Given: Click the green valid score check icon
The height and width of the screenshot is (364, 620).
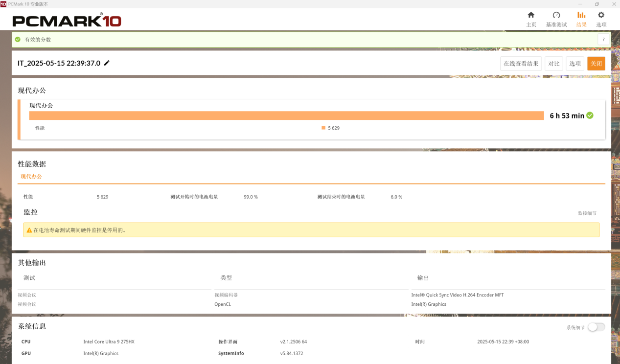Looking at the screenshot, I should click(18, 40).
